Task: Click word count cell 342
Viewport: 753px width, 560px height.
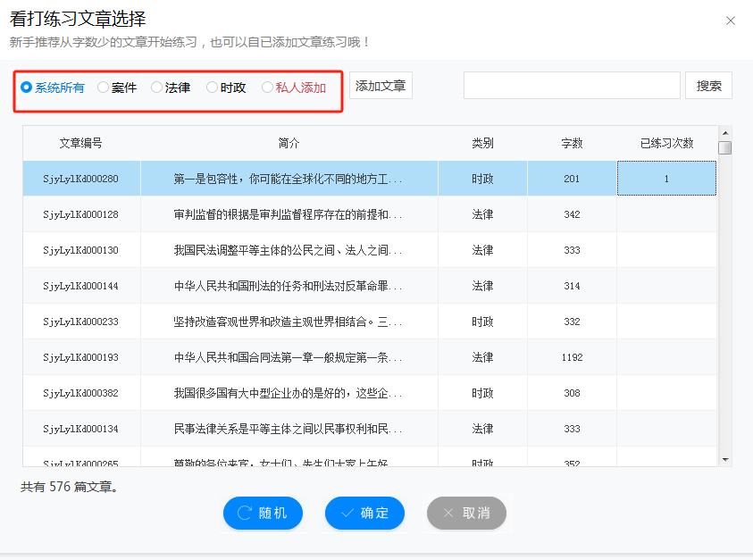Action: (572, 214)
